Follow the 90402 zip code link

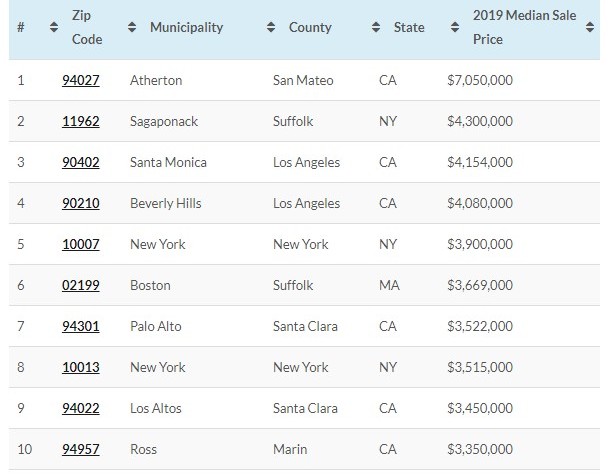[x=80, y=162]
